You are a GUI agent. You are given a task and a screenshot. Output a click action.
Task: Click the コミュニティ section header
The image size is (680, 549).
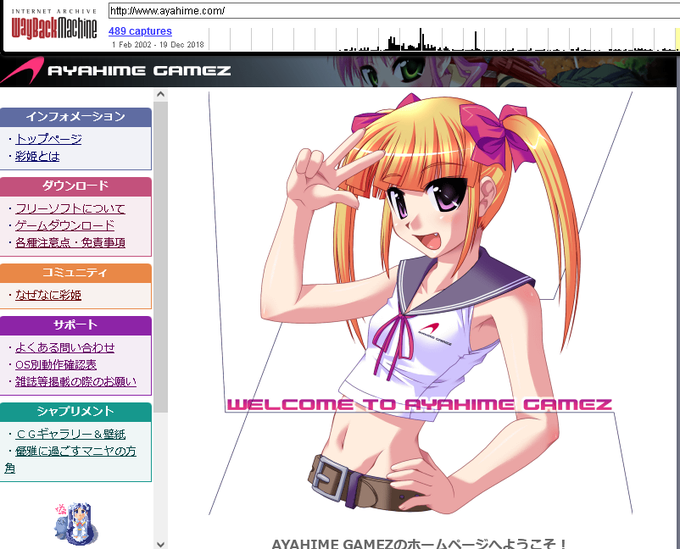[76, 273]
